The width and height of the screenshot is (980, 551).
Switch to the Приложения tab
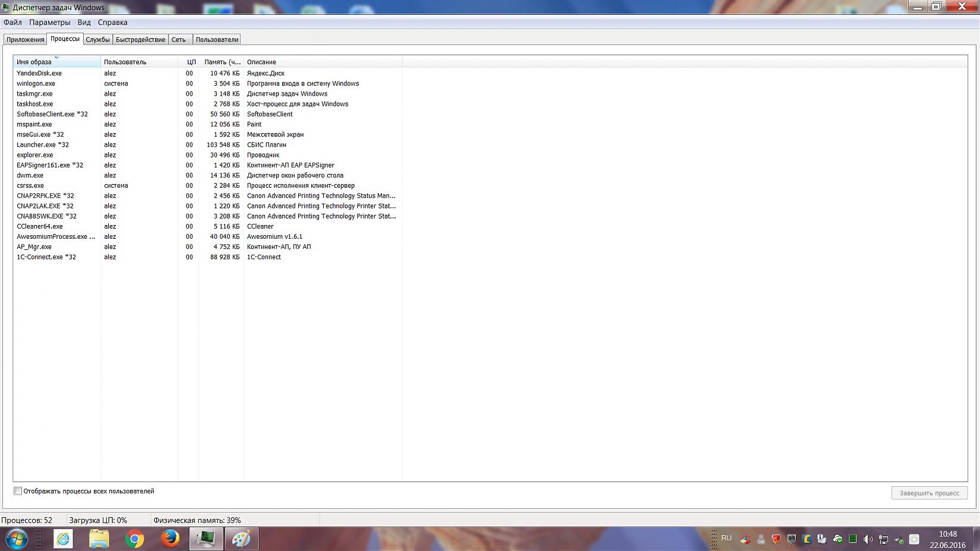click(26, 40)
